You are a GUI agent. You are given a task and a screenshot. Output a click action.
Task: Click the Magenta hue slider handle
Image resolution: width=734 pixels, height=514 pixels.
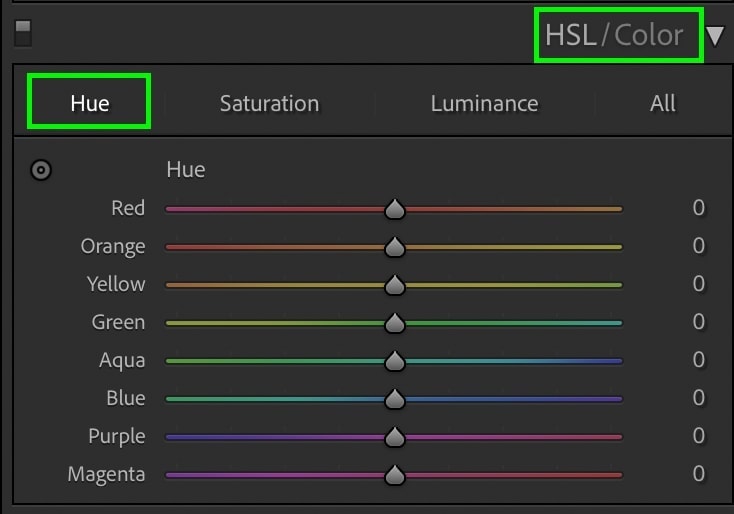(395, 475)
